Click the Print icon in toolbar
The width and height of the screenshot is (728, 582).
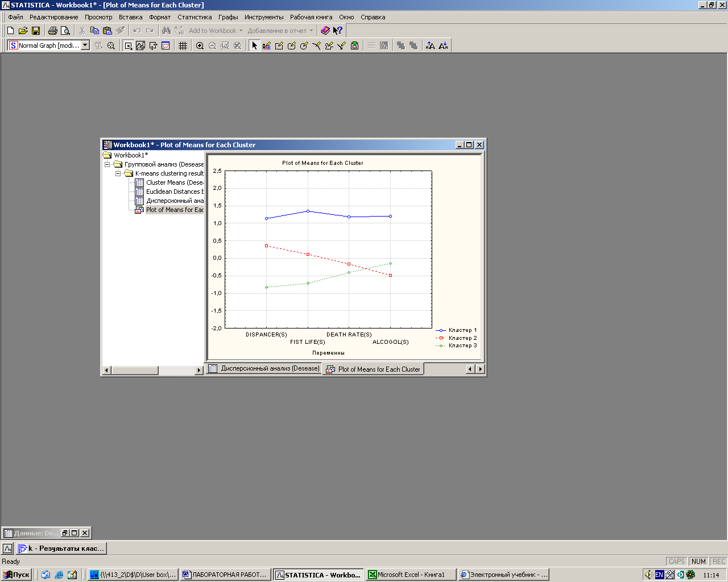(53, 31)
